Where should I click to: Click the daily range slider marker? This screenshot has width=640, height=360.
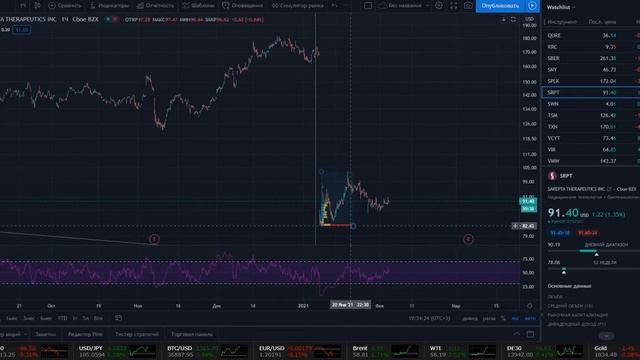[x=596, y=254]
